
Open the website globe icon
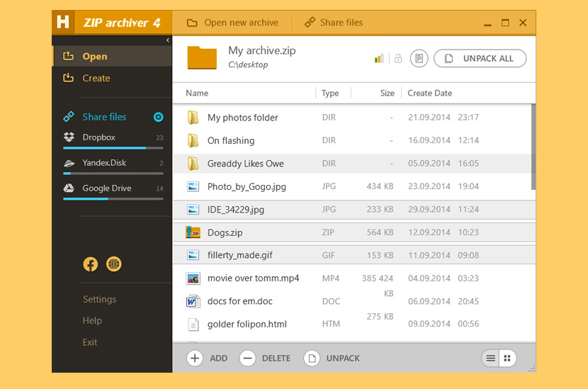tap(113, 264)
